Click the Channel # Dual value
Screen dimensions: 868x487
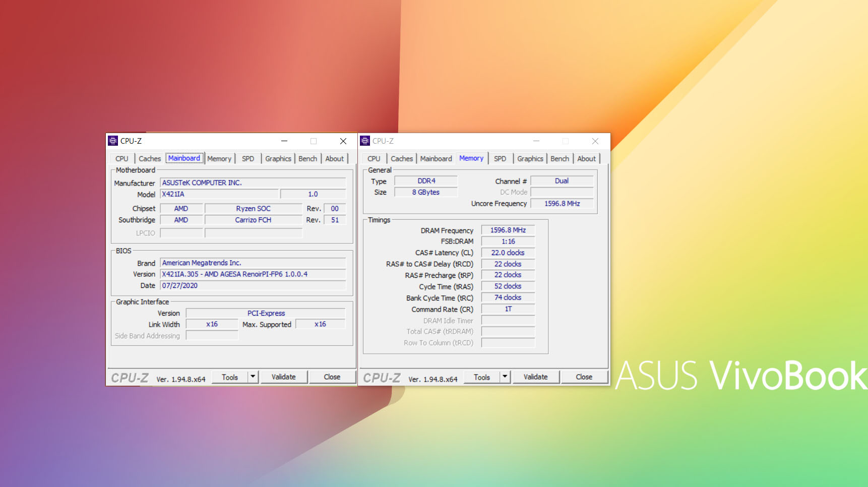(x=562, y=181)
